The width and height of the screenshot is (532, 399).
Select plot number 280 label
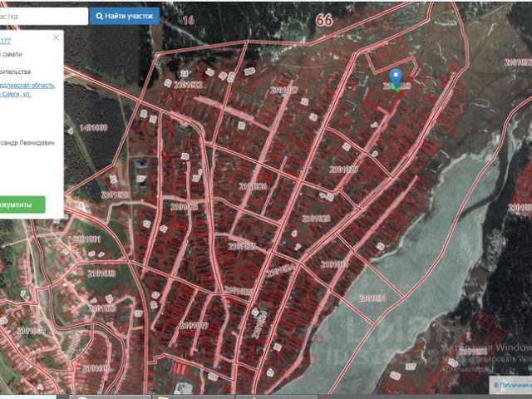click(249, 71)
